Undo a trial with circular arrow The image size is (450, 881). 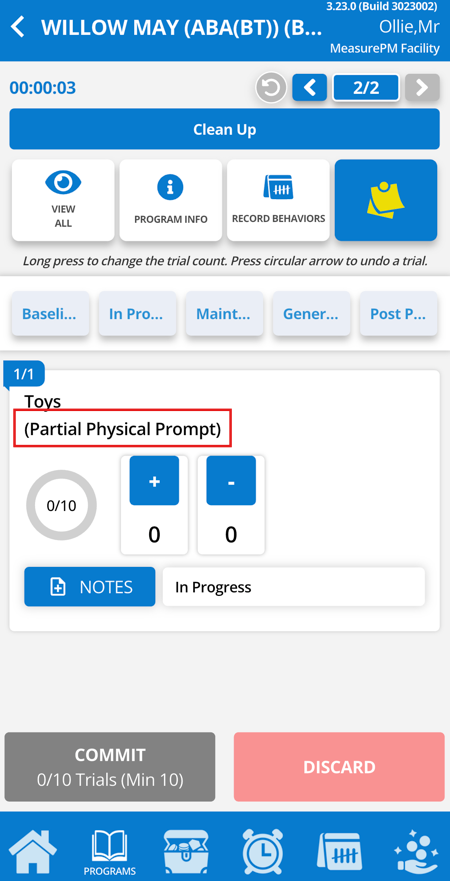coord(271,88)
